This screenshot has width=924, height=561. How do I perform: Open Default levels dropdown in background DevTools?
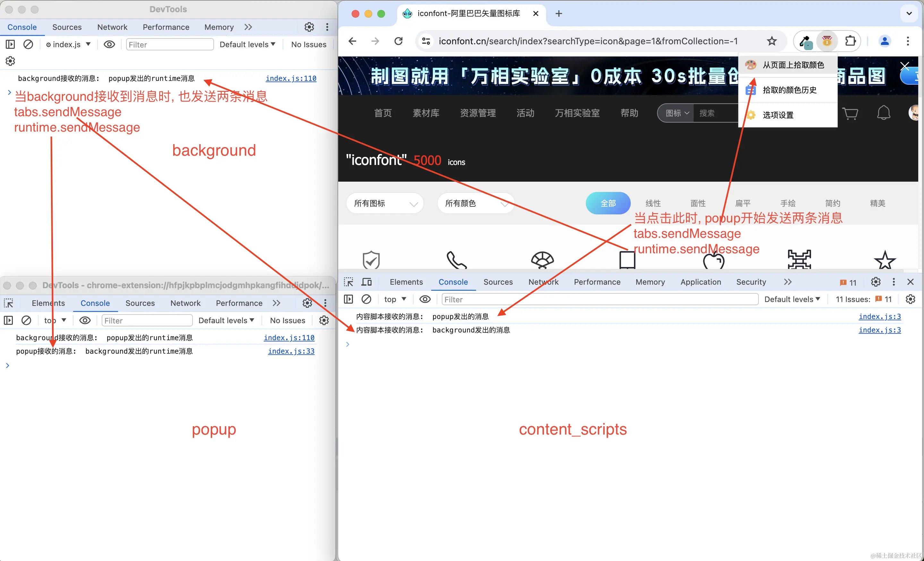point(247,44)
